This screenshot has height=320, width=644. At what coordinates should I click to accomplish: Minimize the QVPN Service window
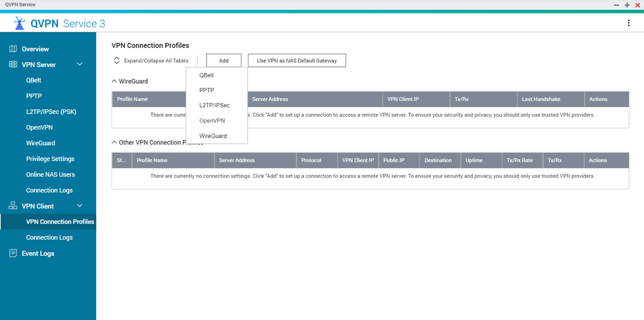(x=617, y=4)
